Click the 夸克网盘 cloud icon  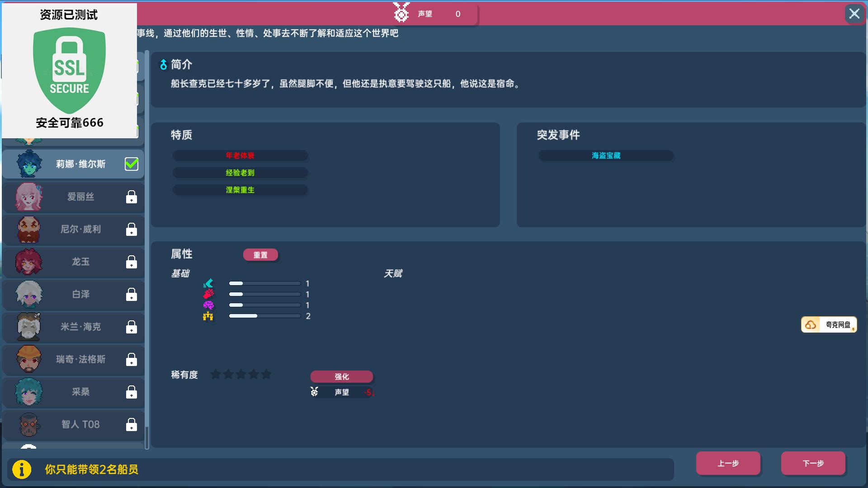click(x=811, y=324)
